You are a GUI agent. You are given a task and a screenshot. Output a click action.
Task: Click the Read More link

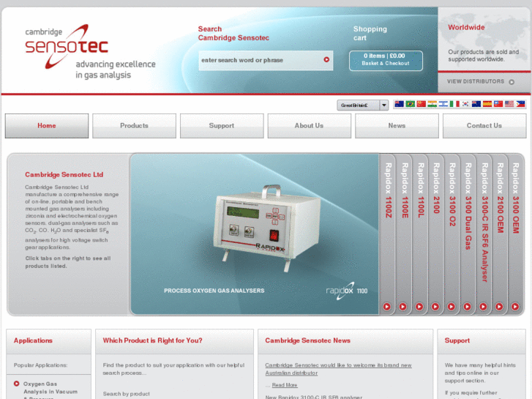pos(285,385)
